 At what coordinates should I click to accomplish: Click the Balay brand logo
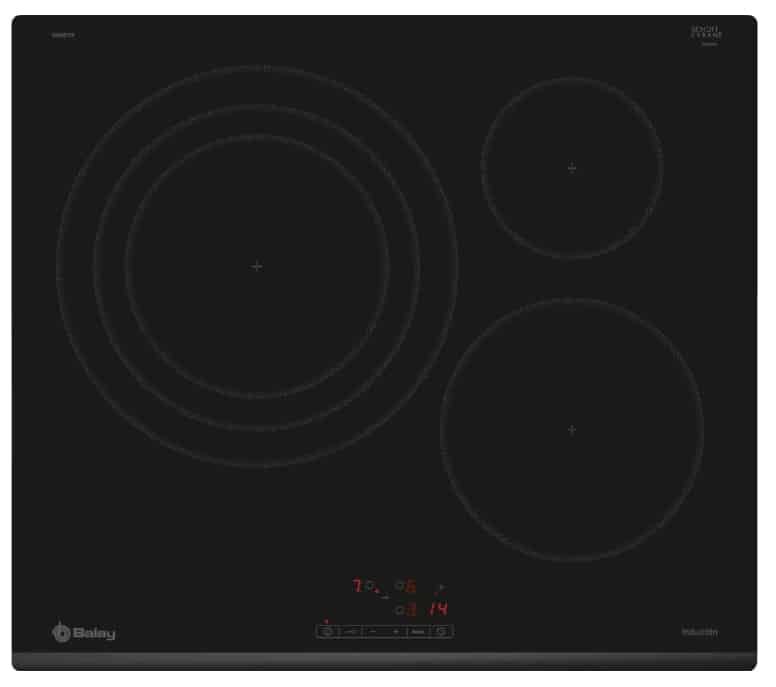coord(84,632)
